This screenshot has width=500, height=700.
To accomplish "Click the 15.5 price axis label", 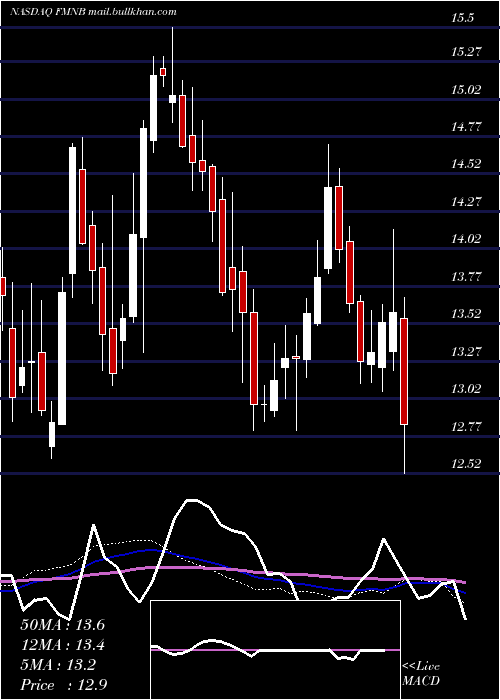I will point(462,18).
